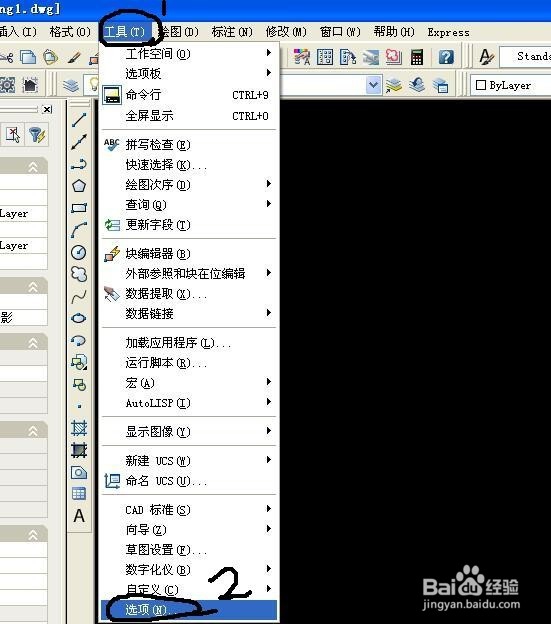Choose 选项(N) at menu bottom
The height and width of the screenshot is (624, 551).
click(189, 610)
